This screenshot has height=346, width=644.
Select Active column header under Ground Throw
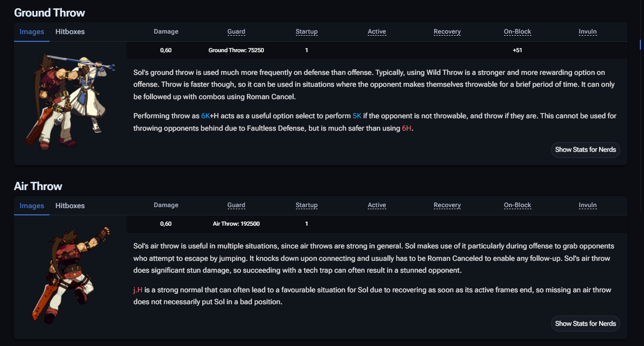point(376,32)
